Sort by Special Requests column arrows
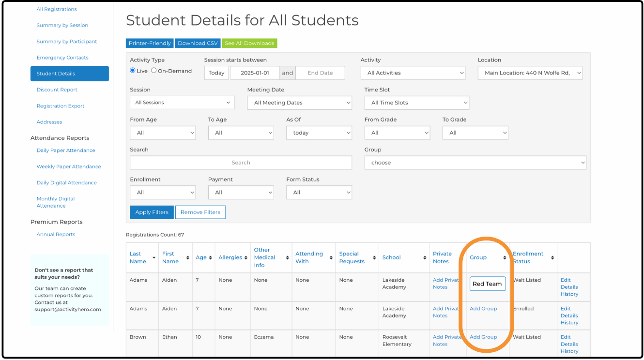Image resolution: width=644 pixels, height=360 pixels. point(374,258)
